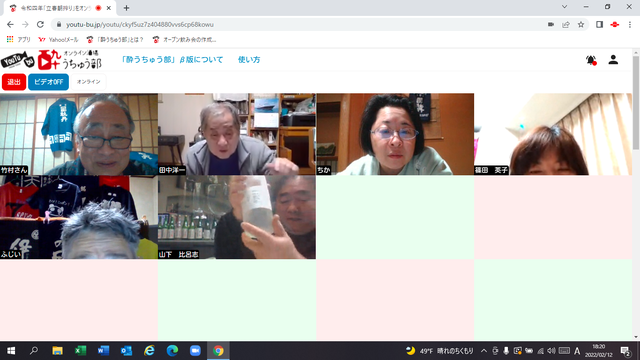Open Excel from taskbar

(x=80, y=351)
